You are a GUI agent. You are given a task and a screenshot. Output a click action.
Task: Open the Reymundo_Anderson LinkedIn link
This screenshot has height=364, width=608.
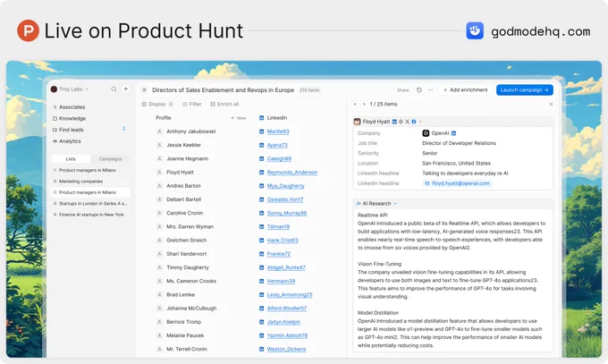pyautogui.click(x=292, y=173)
